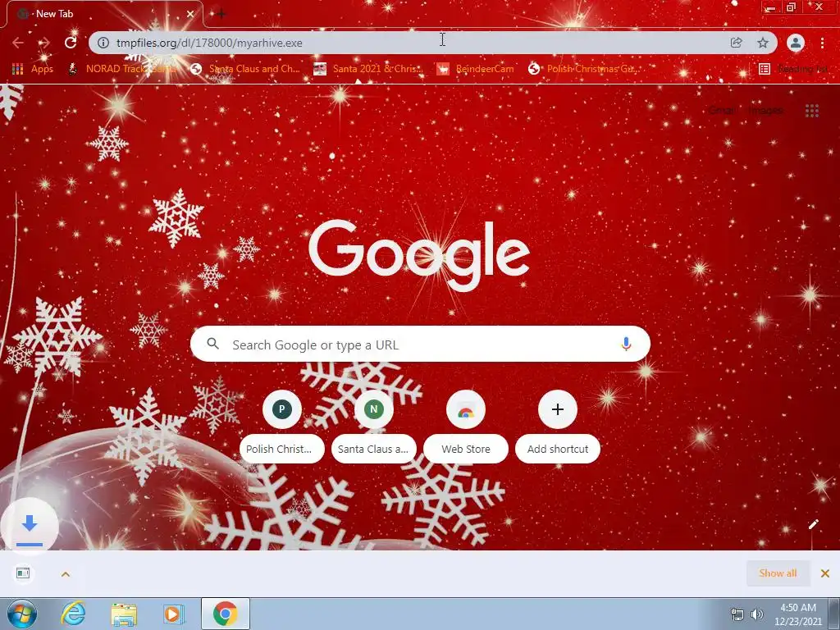Open the Web Store shortcut tile
Screen dimensions: 840x630
coord(466,426)
